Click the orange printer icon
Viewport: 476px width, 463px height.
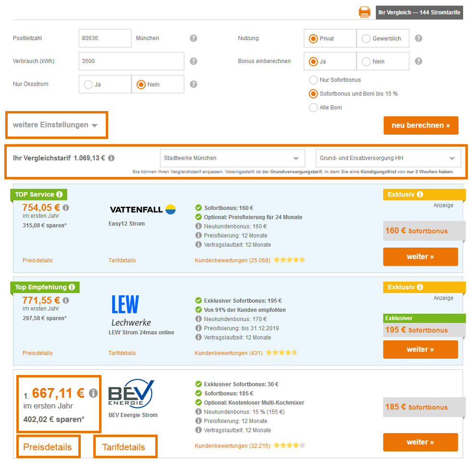(364, 13)
